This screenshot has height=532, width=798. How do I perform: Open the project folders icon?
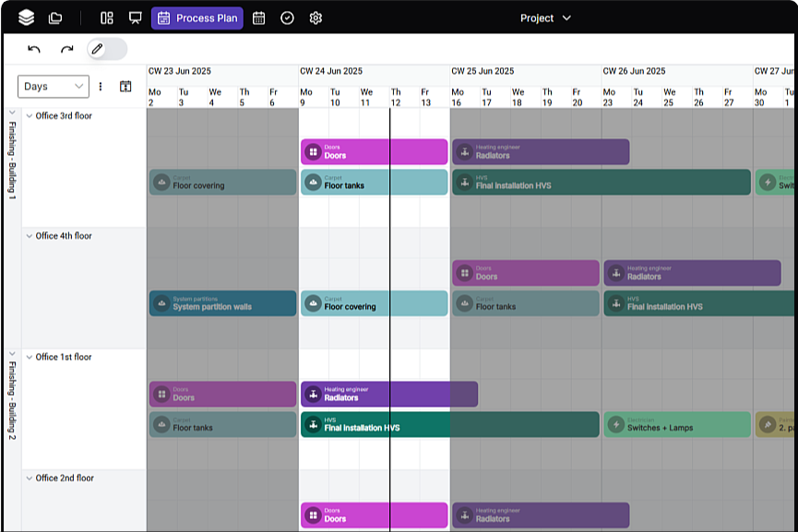coord(55,18)
